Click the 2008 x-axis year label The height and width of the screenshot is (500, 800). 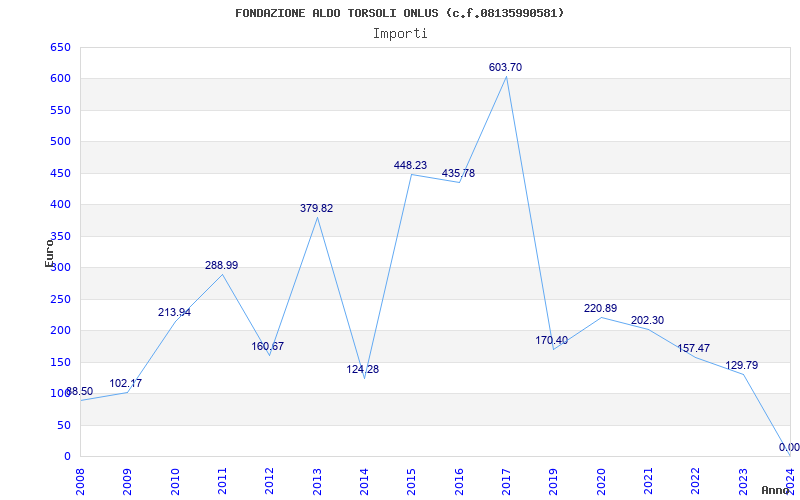81,482
